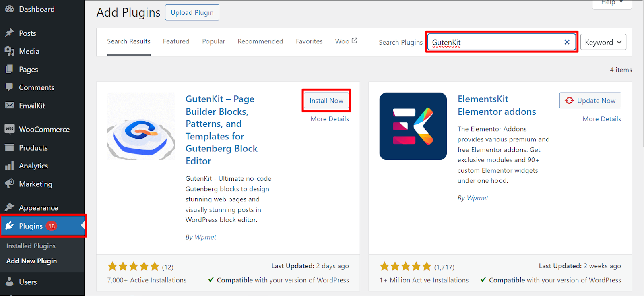Open the Woo tab
Viewport: 644px width, 296px height.
tap(346, 41)
